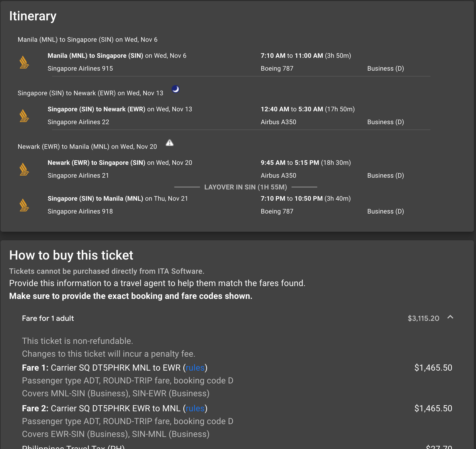The width and height of the screenshot is (476, 449).
Task: Click the Singapore Airlines logo for flight 918
Action: (24, 205)
